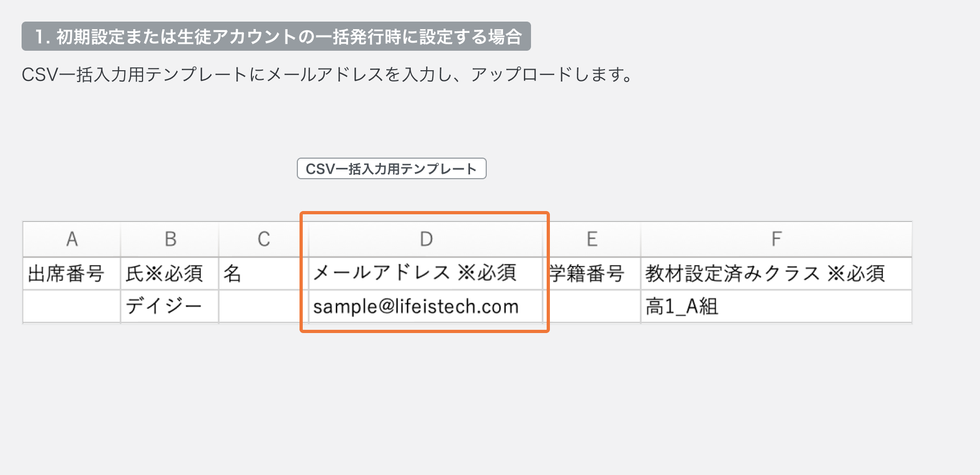Click the メールアドレス ※必須 cell
Screen dimensions: 980x475
(415, 273)
